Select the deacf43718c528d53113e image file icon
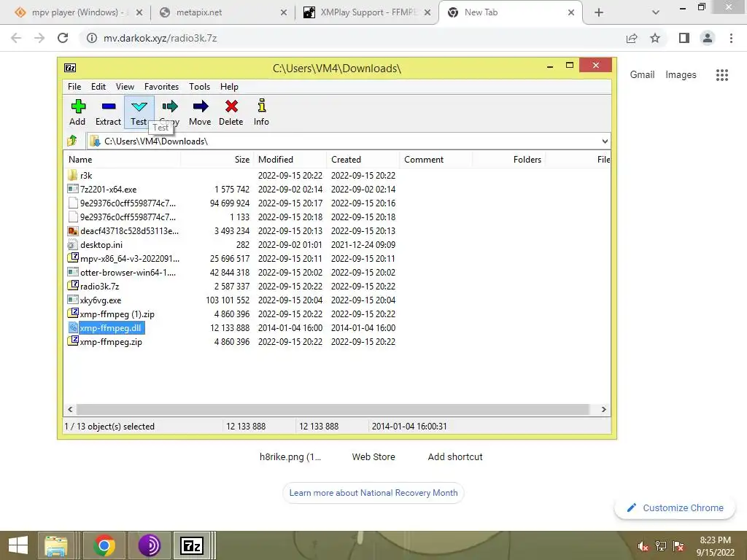 (72, 231)
